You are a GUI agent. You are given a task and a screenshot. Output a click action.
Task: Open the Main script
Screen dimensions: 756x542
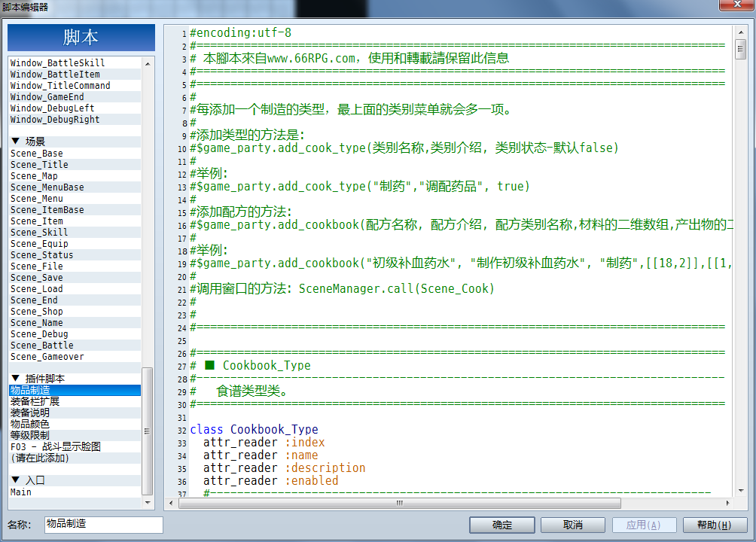[75, 492]
